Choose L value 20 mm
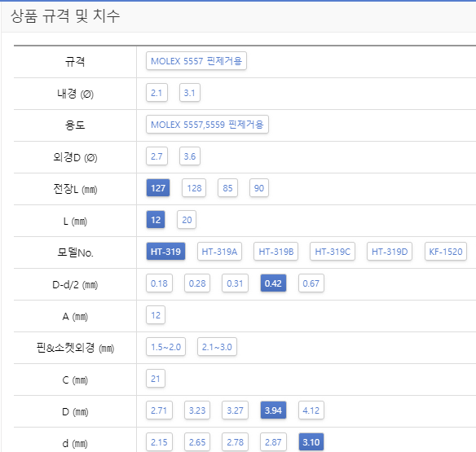476x452 pixels. (x=187, y=220)
